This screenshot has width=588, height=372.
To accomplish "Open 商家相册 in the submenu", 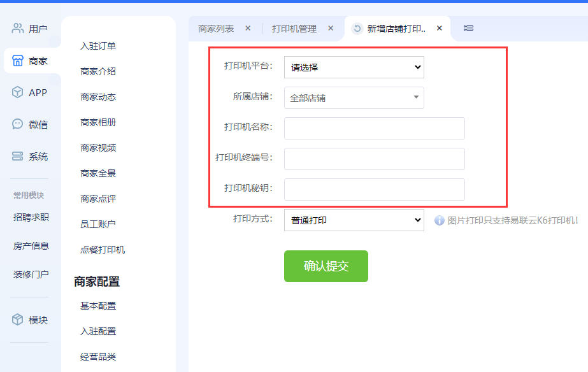I will [98, 122].
